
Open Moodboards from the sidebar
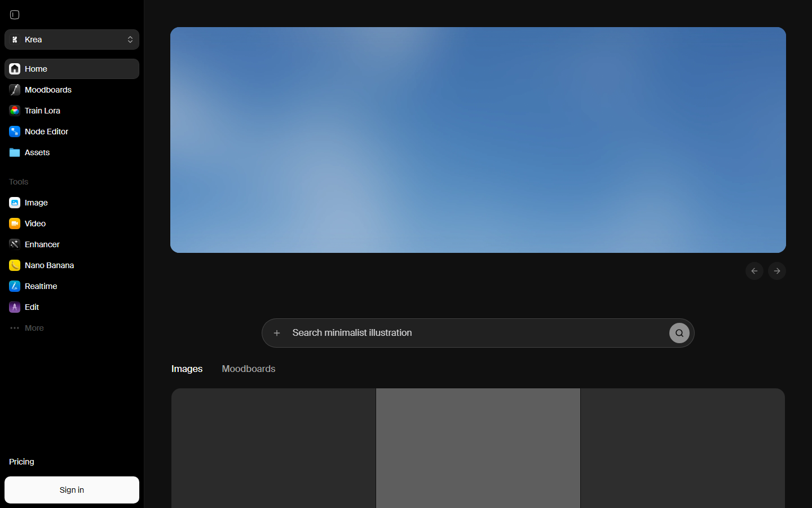click(x=72, y=90)
